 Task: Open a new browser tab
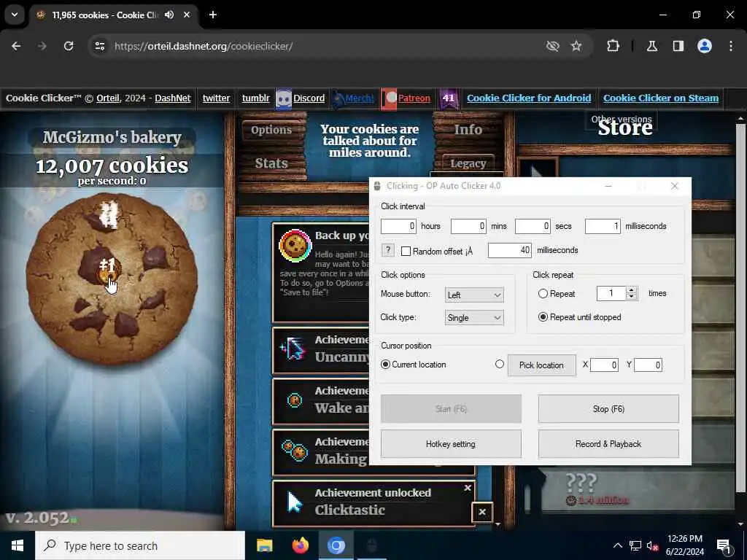[x=213, y=15]
